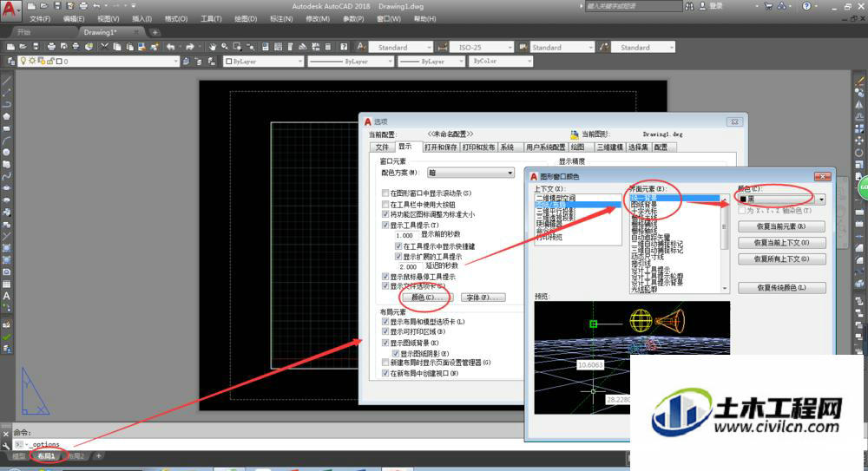Screen dimensions: 868x471
Task: Toggle 在新布局中创建视口 checkbox
Action: 385,373
